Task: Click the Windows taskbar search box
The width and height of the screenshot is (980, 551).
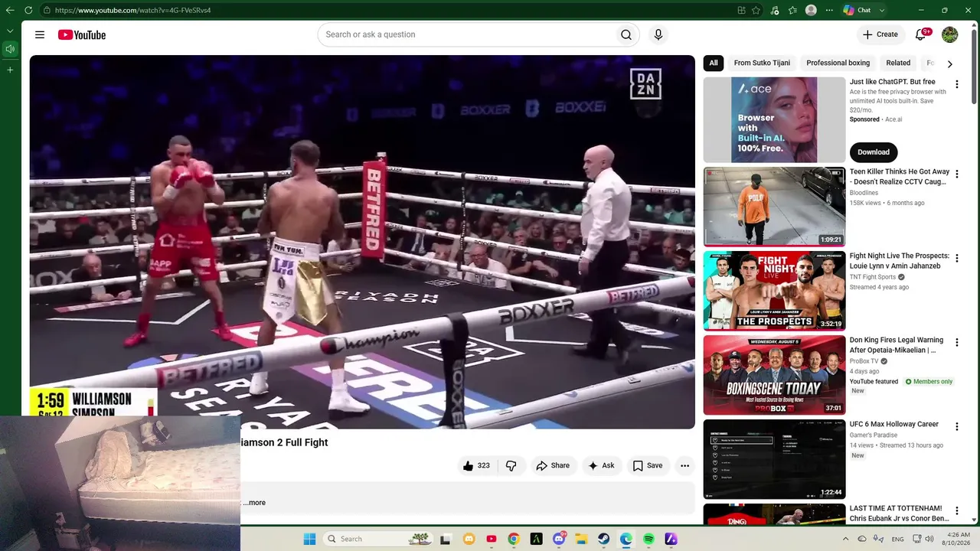Action: tap(377, 539)
